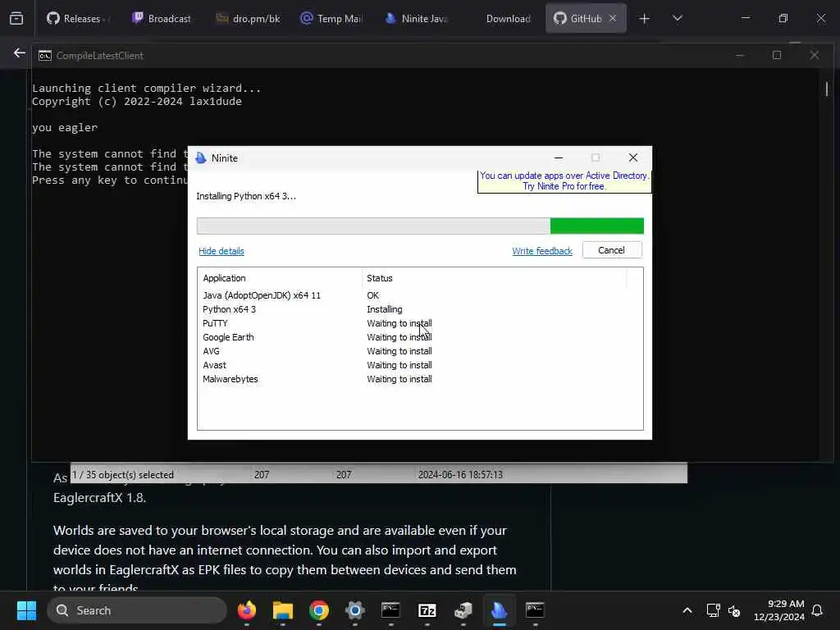Close the Ninite installer dialog
Viewport: 840px width, 630px height.
tap(633, 157)
